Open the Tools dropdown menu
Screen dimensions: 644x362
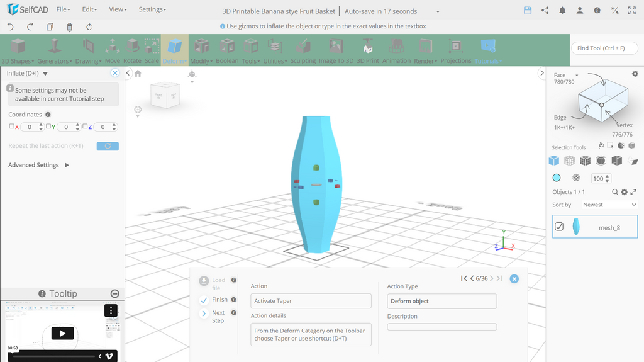click(x=250, y=51)
